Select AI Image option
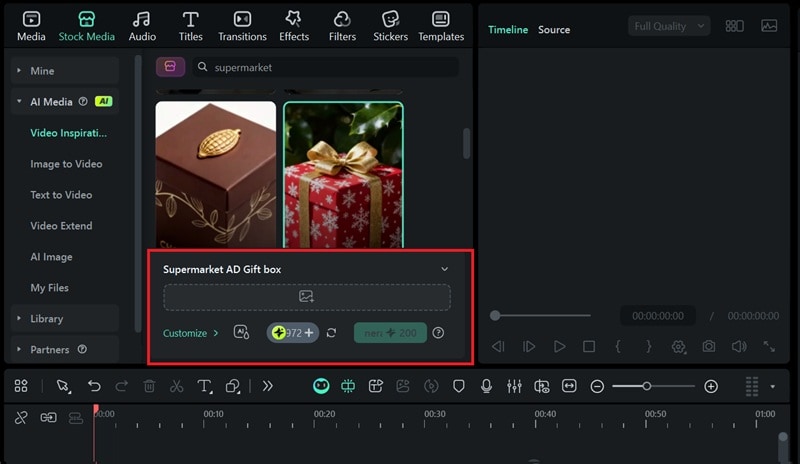The width and height of the screenshot is (800, 464). (x=51, y=257)
